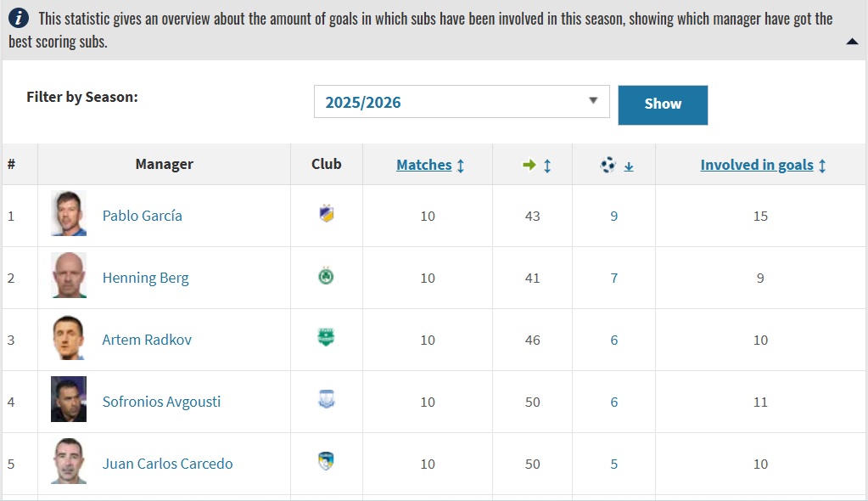The width and height of the screenshot is (868, 501).
Task: Open Henning Berg's club crest
Action: [326, 278]
